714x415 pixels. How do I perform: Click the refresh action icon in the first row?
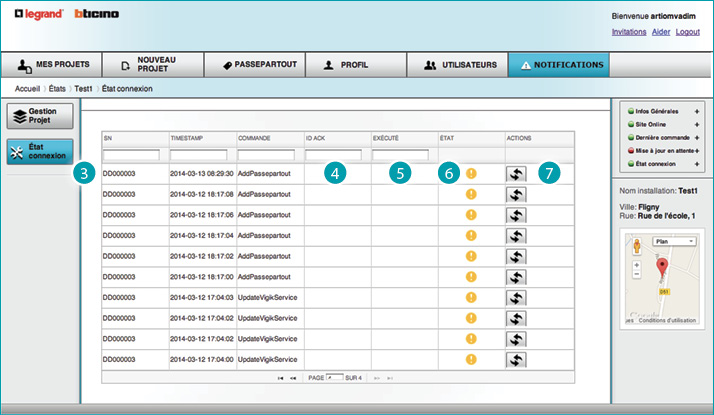click(x=517, y=173)
